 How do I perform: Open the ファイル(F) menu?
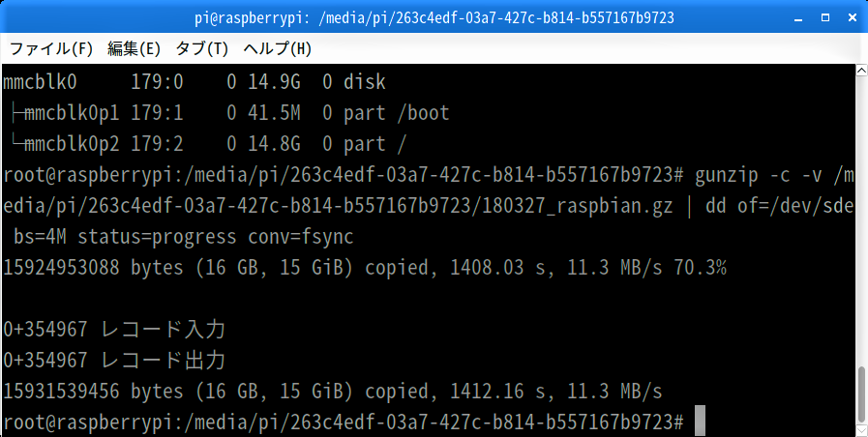[x=51, y=48]
